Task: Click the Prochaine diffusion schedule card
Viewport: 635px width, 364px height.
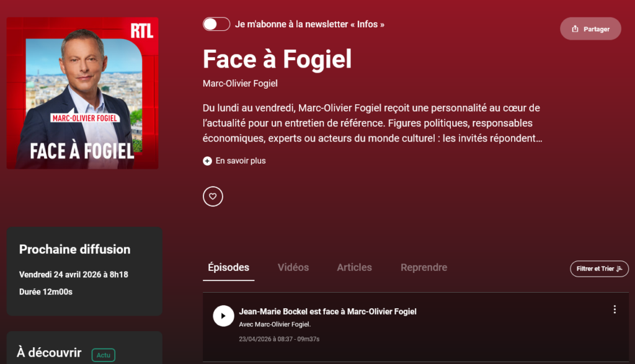Action: coord(84,271)
